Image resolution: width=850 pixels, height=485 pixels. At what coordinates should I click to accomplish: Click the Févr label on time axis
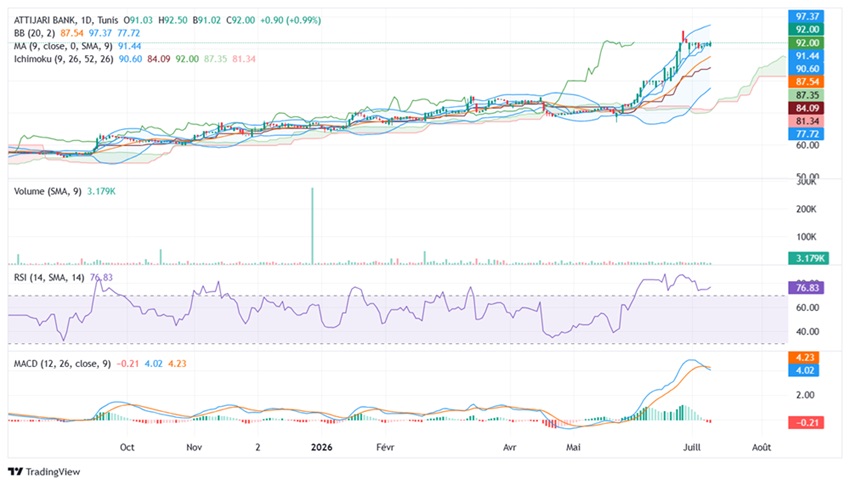[385, 447]
